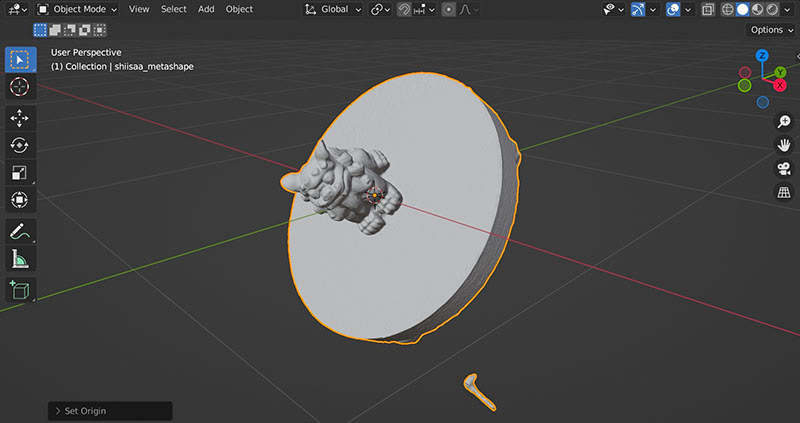Switch perspective/orthographic with grid icon
This screenshot has height=423, width=800.
point(784,192)
